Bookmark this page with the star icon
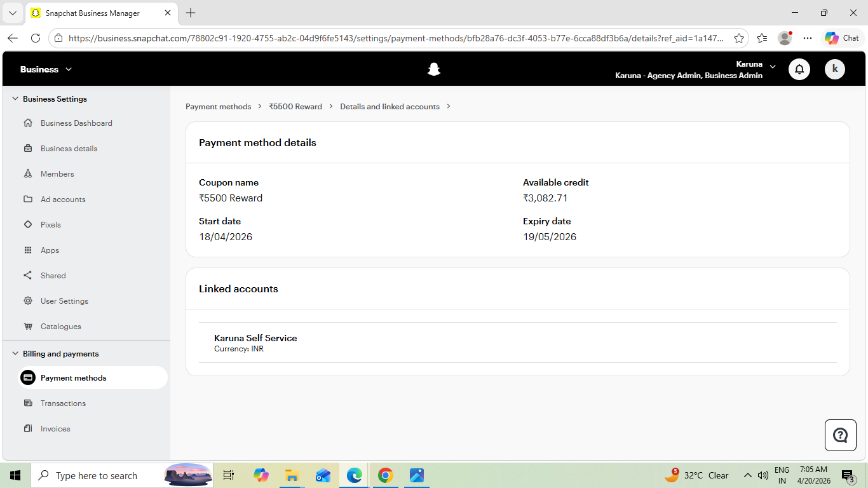 tap(739, 38)
